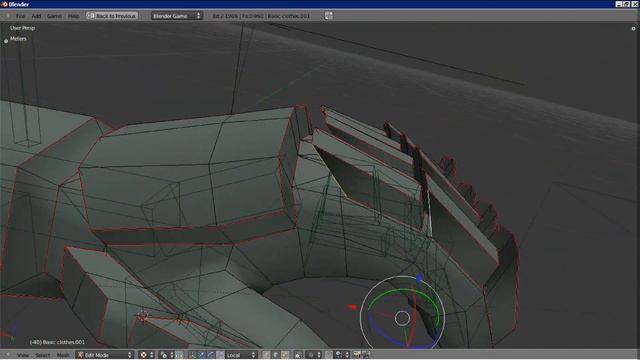This screenshot has width=640, height=360.
Task: Open the editor type selector in the top header
Action: (x=7, y=16)
